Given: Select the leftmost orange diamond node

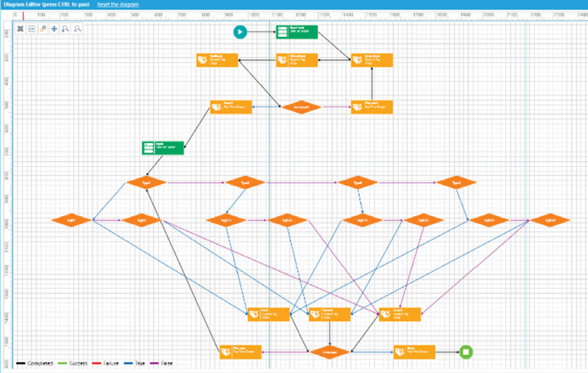Looking at the screenshot, I should (71, 220).
